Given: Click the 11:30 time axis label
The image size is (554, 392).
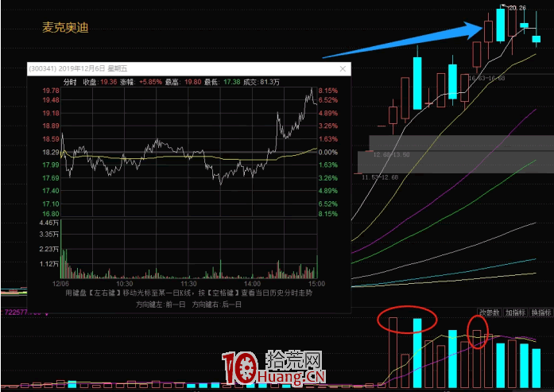Looking at the screenshot, I should (x=188, y=284).
